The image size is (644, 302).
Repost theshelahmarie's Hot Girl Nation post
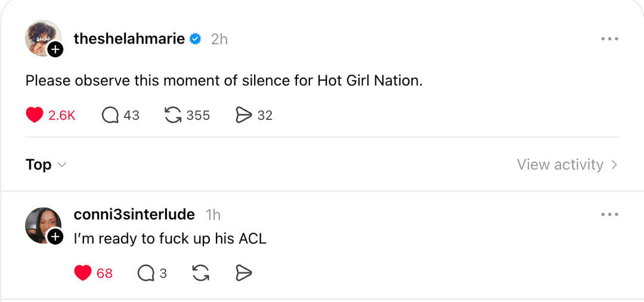[173, 115]
